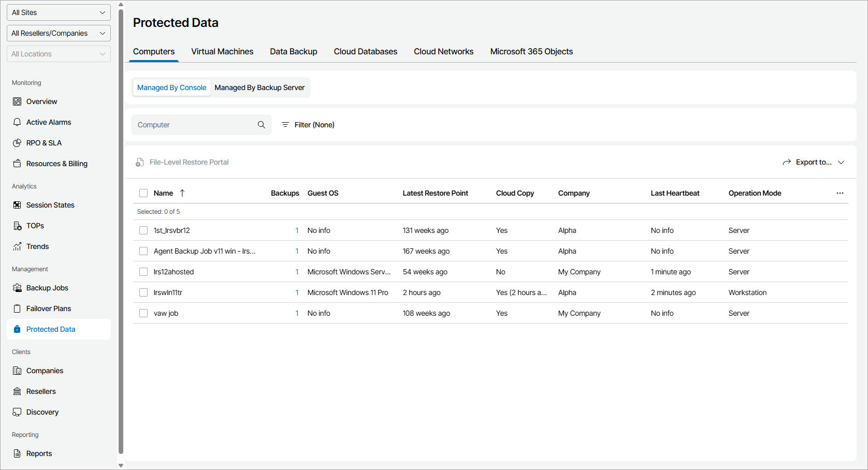Click the Filter (None) button

point(308,125)
